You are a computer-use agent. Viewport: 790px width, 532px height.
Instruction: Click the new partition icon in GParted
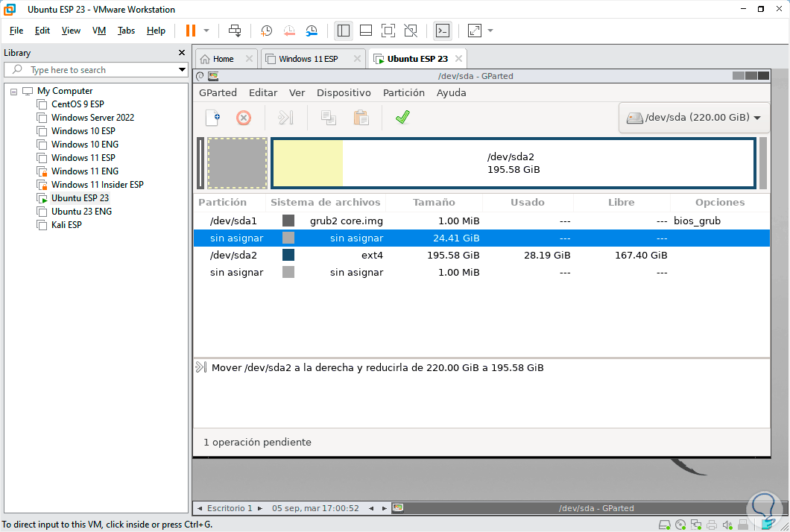point(212,118)
